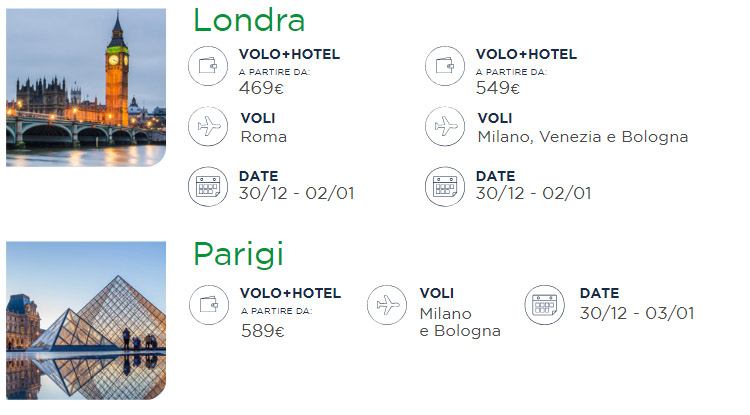Viewport: 750px width, 415px height.
Task: Click the calendar icon under the Milano, Venezia flights
Action: pos(445,186)
